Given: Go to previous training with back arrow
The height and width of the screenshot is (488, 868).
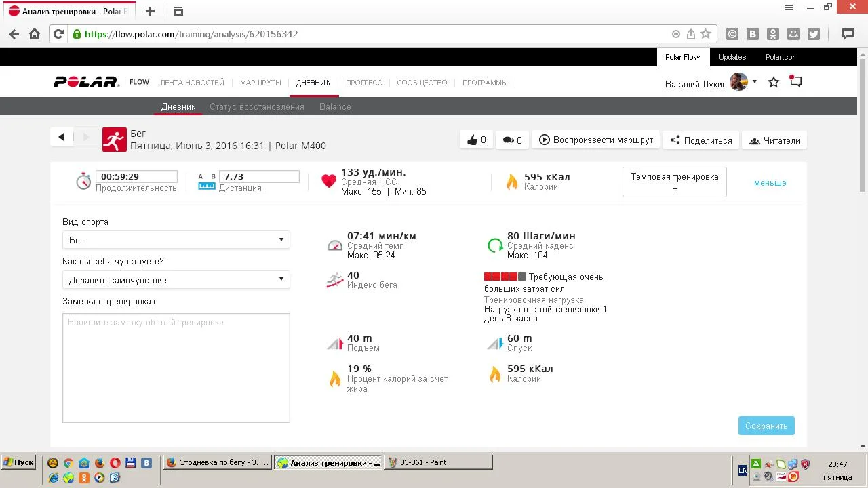Looking at the screenshot, I should [x=62, y=137].
